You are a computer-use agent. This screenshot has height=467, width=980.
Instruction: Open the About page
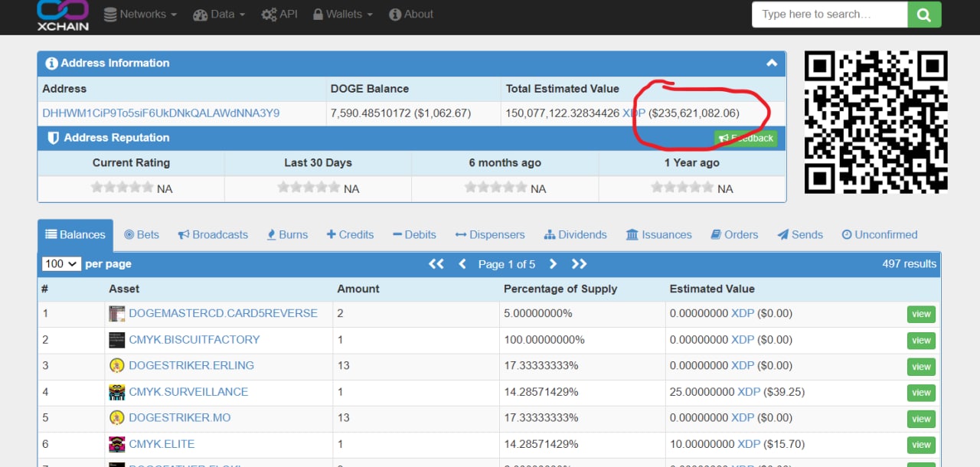point(411,14)
